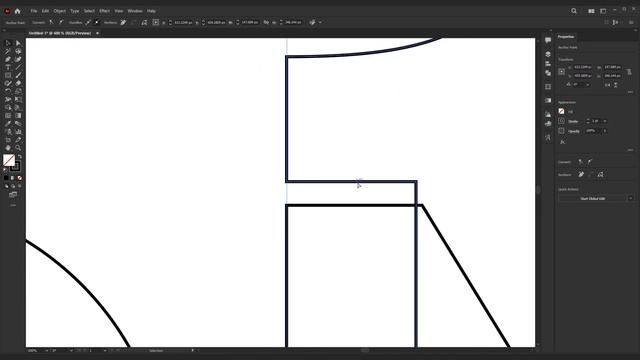
Task: Click Convert anchor to smooth in Properties
Action: pos(590,162)
